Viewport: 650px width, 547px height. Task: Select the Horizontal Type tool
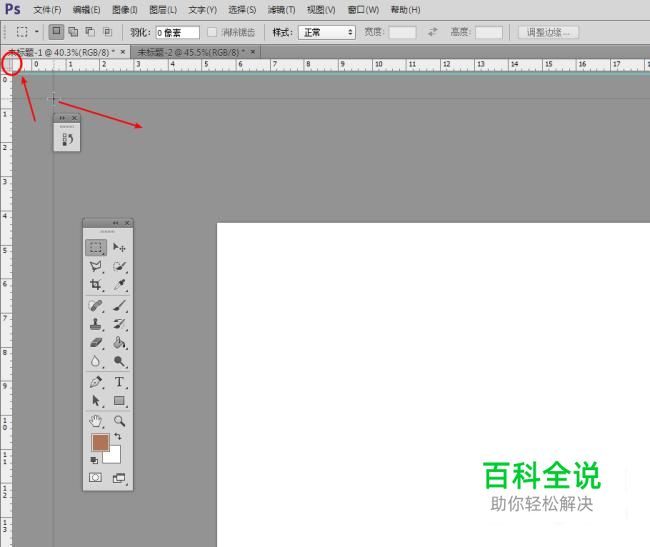pyautogui.click(x=119, y=382)
